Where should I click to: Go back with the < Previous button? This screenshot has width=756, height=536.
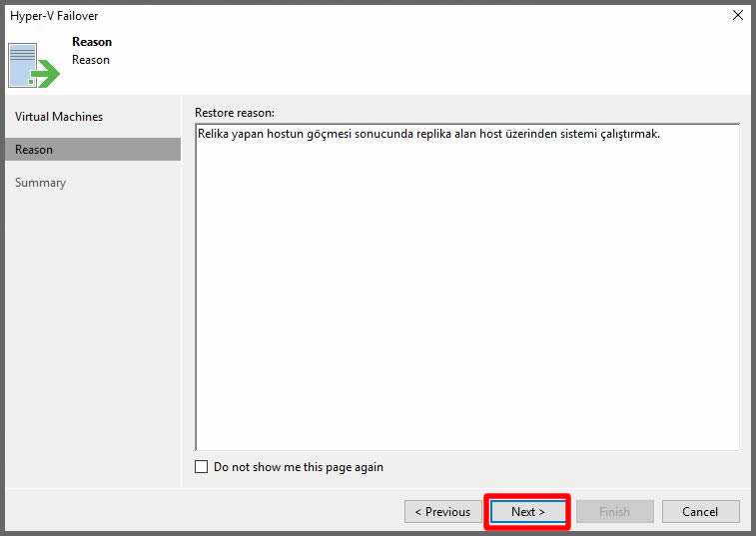click(442, 512)
